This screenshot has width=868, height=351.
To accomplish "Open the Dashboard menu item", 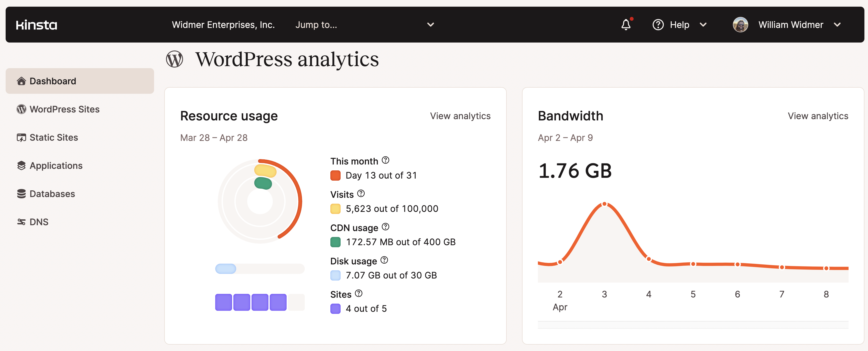I will point(80,81).
